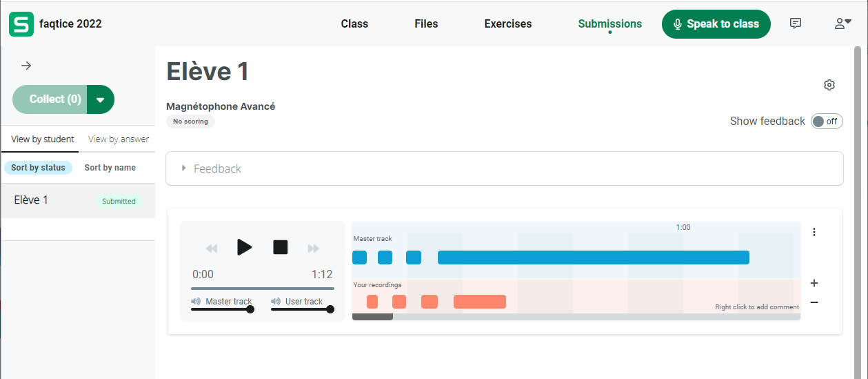Viewport: 868px width, 379px height.
Task: Go to the Exercises menu
Action: tap(508, 23)
